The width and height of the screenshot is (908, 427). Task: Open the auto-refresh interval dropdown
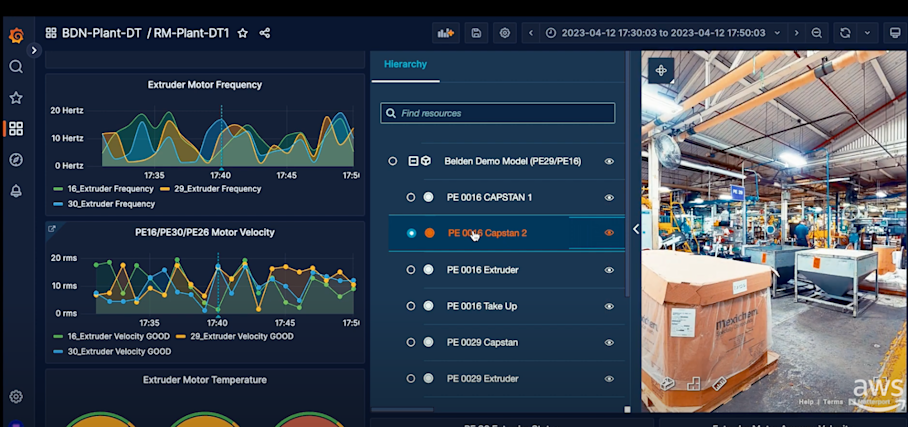pos(867,33)
